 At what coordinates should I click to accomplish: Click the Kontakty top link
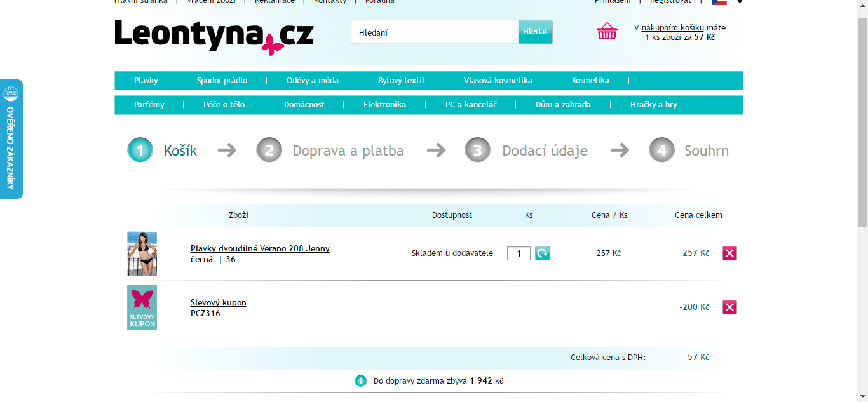coord(330,2)
